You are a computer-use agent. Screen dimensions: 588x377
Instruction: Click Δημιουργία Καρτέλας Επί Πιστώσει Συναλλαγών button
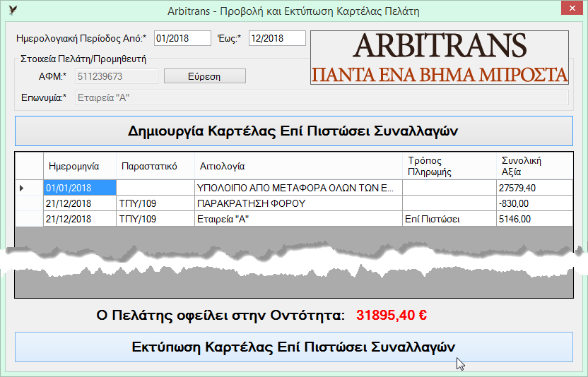tap(294, 131)
